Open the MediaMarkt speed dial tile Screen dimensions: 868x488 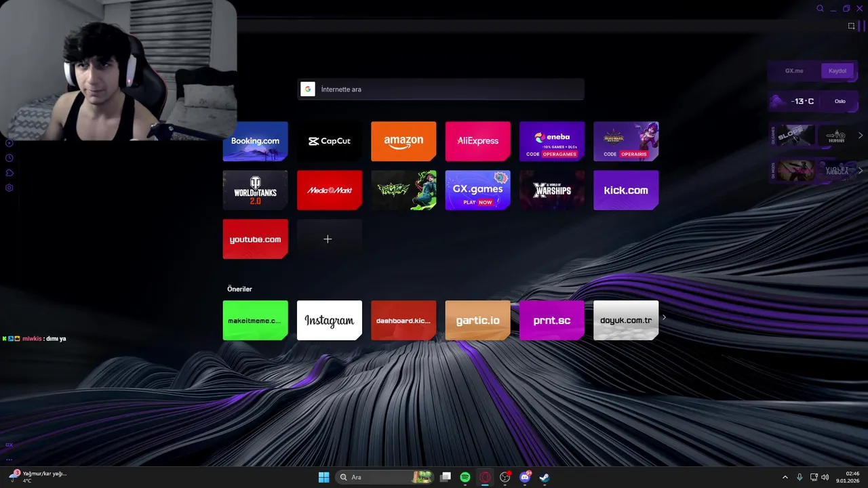tap(329, 190)
